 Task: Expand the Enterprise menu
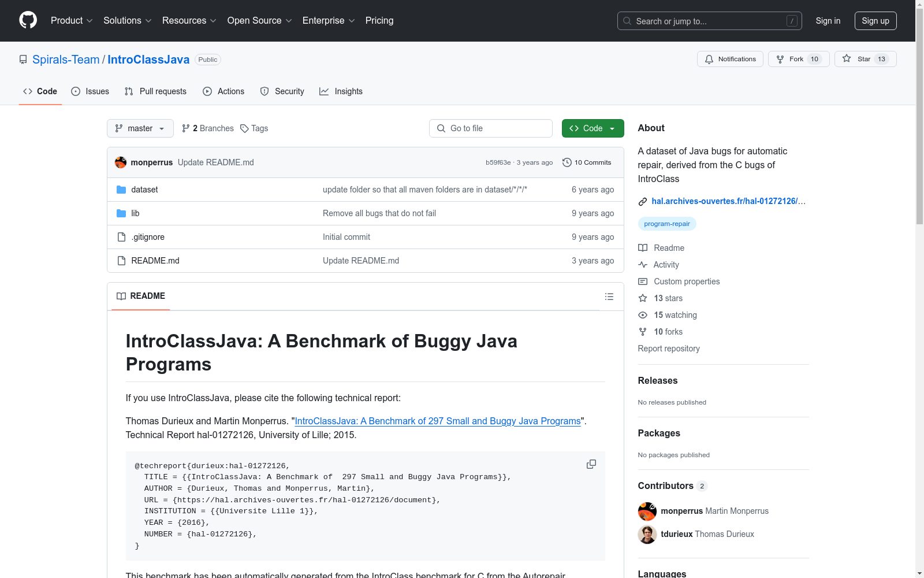pyautogui.click(x=329, y=20)
